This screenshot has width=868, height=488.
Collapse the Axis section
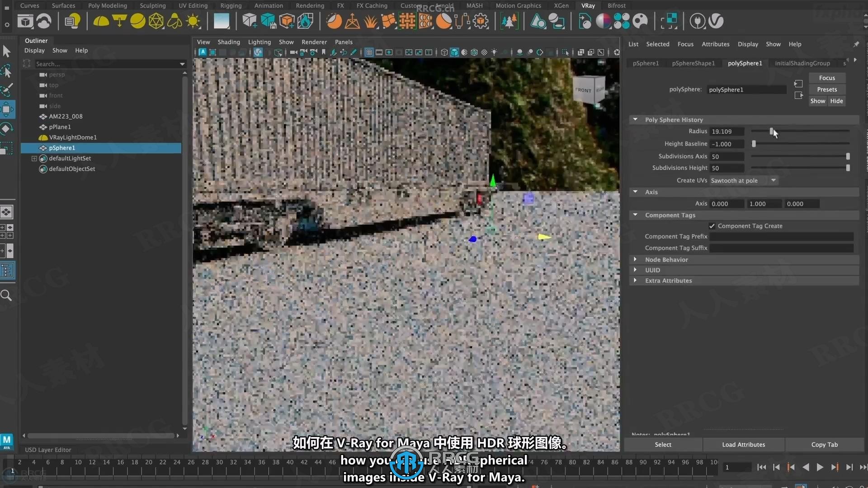coord(635,192)
